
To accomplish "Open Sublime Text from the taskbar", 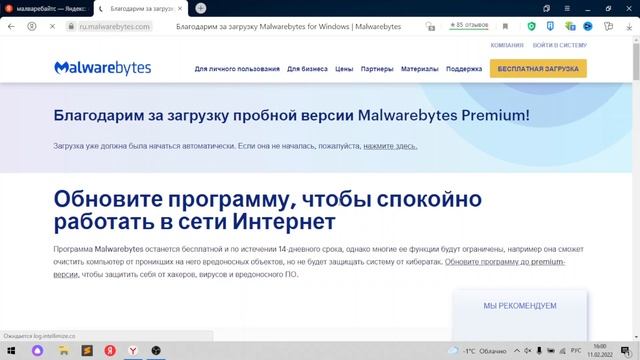I will coord(87,351).
